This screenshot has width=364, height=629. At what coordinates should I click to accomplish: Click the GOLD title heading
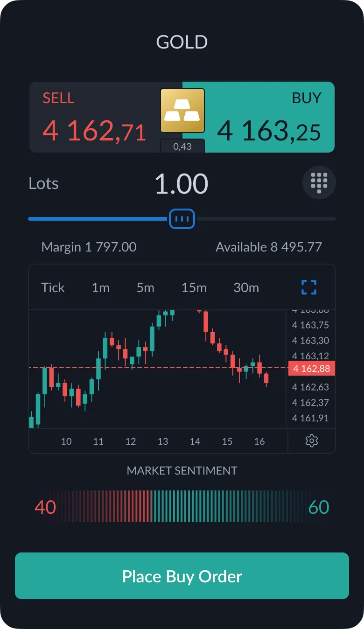(182, 42)
